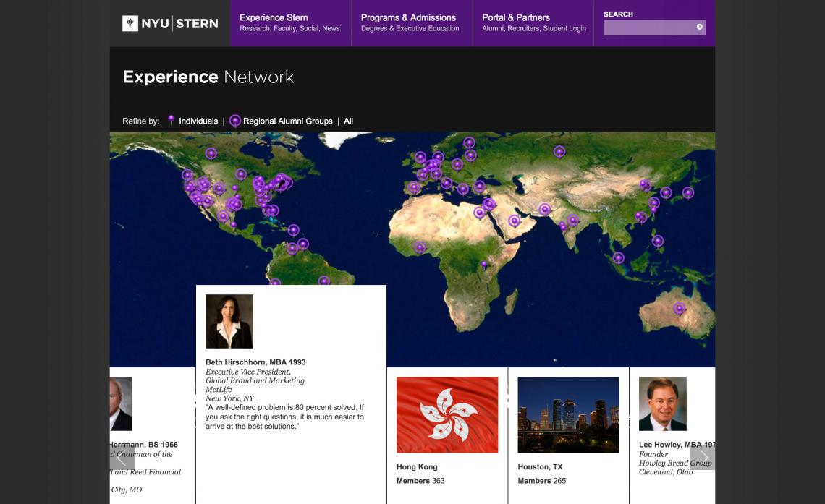Go to previous carousel card arrow

pos(122,458)
